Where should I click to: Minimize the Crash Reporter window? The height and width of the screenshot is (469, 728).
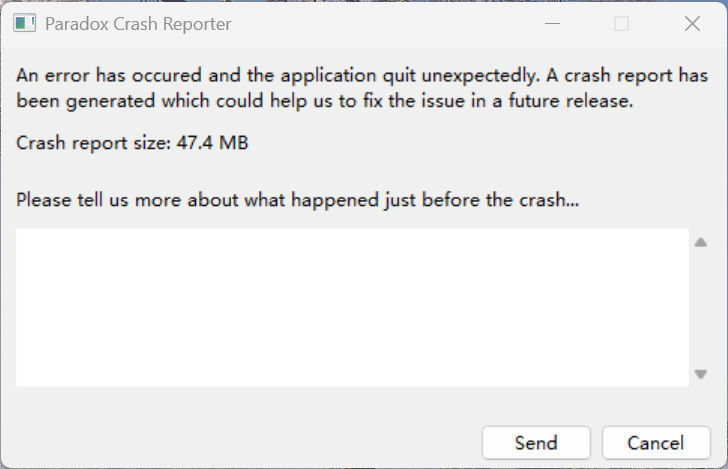click(551, 24)
